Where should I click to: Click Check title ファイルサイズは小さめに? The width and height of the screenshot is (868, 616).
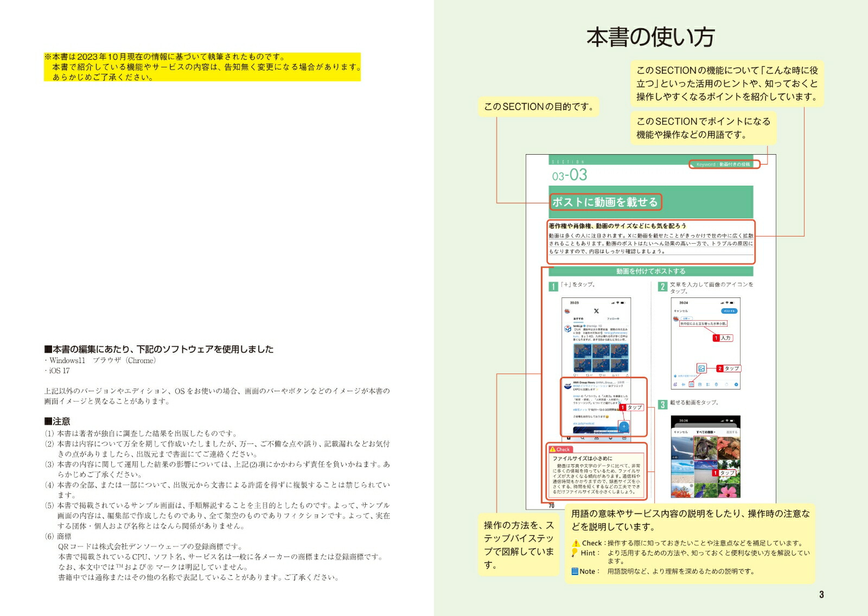pos(582,459)
